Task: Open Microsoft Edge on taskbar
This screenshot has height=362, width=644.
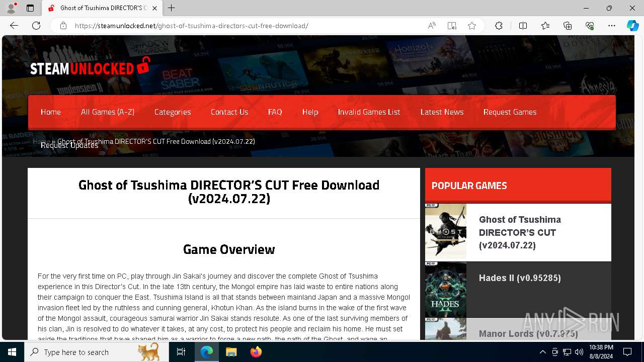Action: tap(207, 352)
